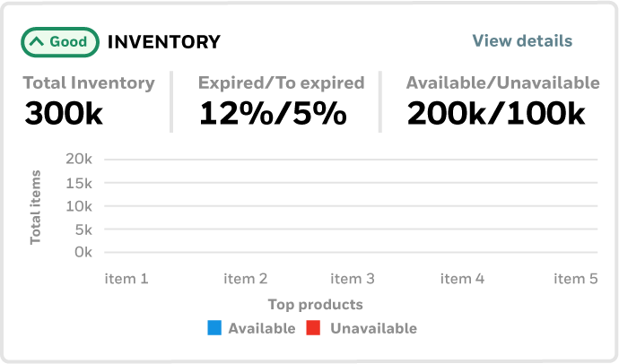The image size is (619, 364).
Task: Click the chevron icon in Good badge
Action: click(37, 41)
